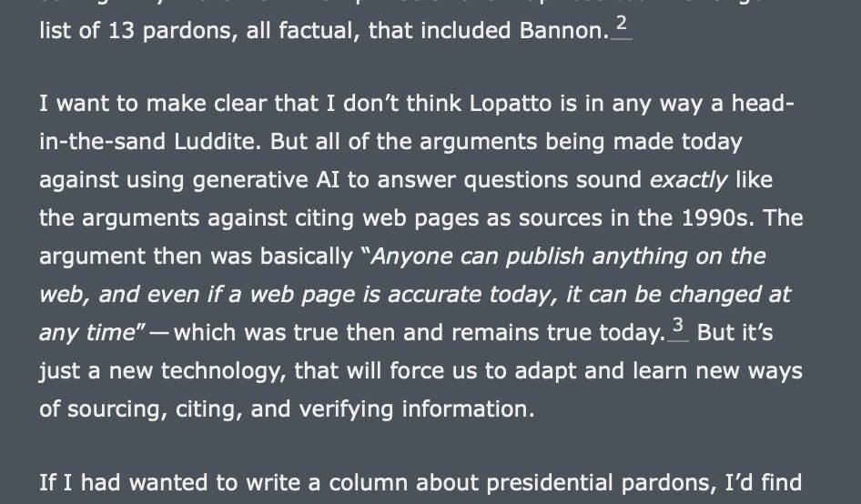Open footnote 3 after "remains true today."
The height and width of the screenshot is (504, 861).
677,327
